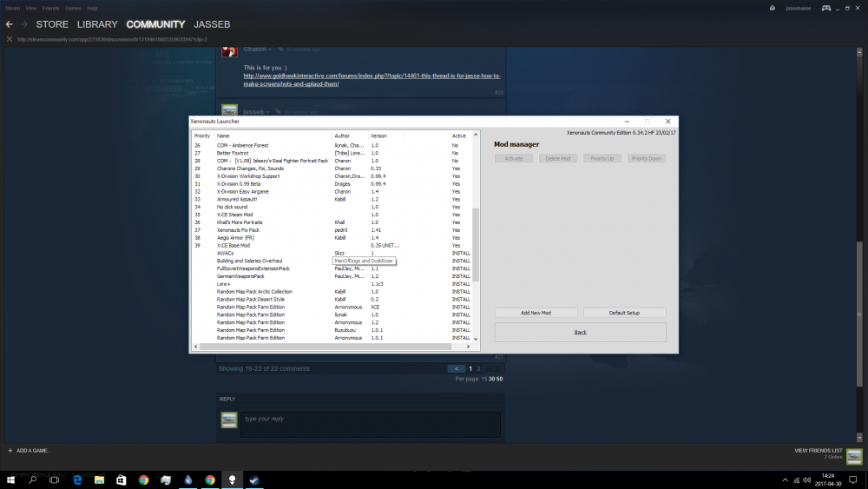Open Windows taskbar search
This screenshot has height=489, width=868.
33,479
